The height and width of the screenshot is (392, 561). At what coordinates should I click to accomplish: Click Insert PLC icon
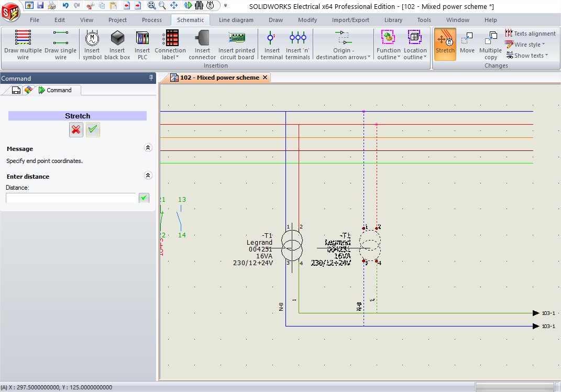[142, 44]
